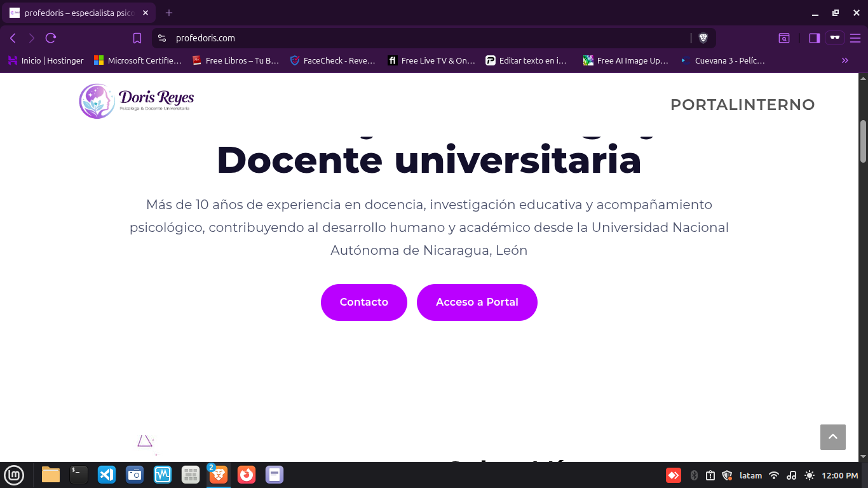The width and height of the screenshot is (868, 488).
Task: Click the latam keyboard layout indicator
Action: [x=751, y=475]
